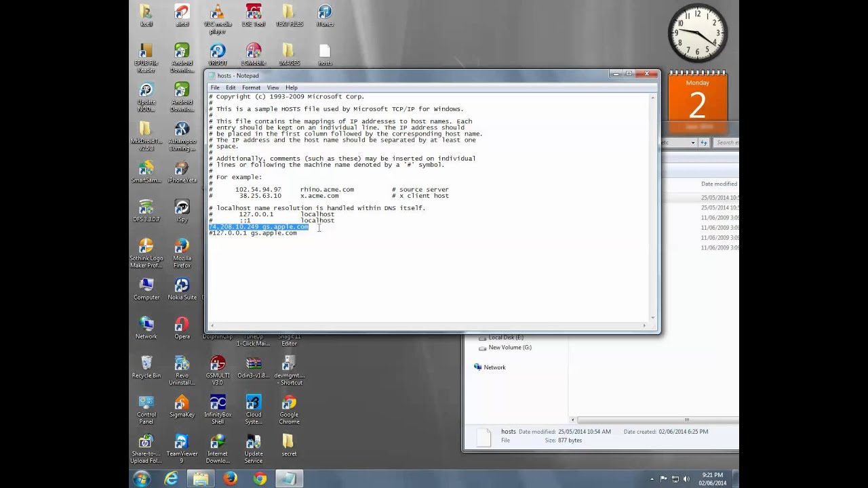Select the kcell desktop folder
This screenshot has width=868, height=488.
[146, 15]
